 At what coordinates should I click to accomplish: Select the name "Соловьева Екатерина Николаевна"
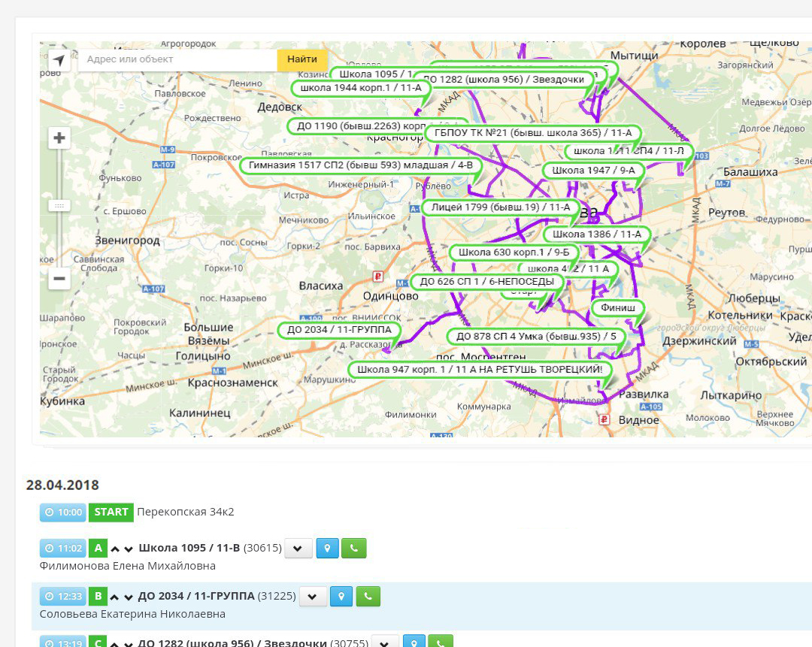(x=132, y=615)
